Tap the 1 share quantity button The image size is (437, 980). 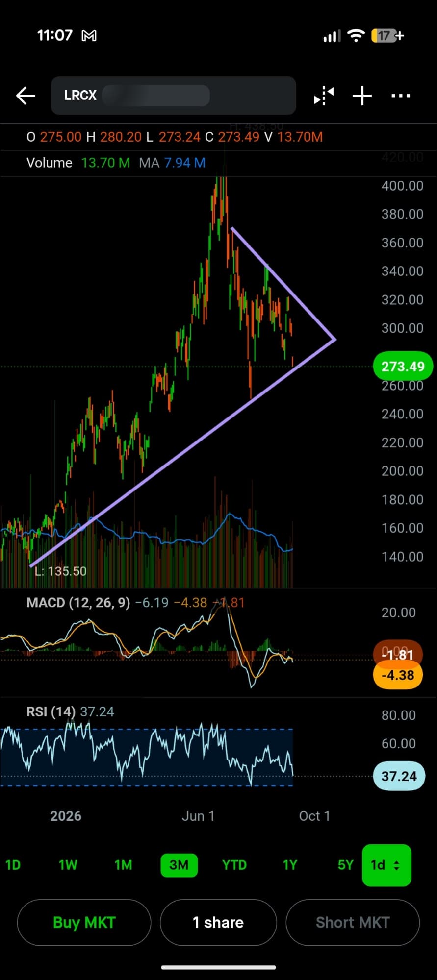[x=218, y=923]
